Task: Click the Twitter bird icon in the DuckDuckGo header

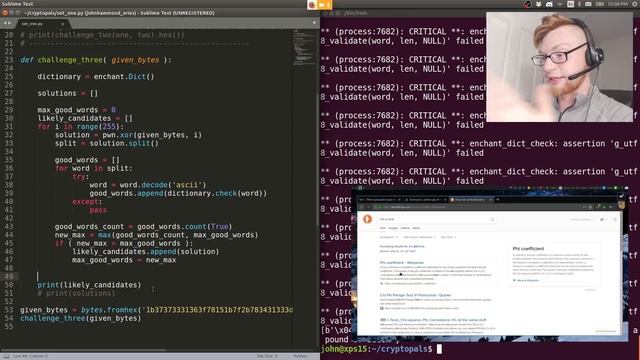Action: click(x=602, y=220)
